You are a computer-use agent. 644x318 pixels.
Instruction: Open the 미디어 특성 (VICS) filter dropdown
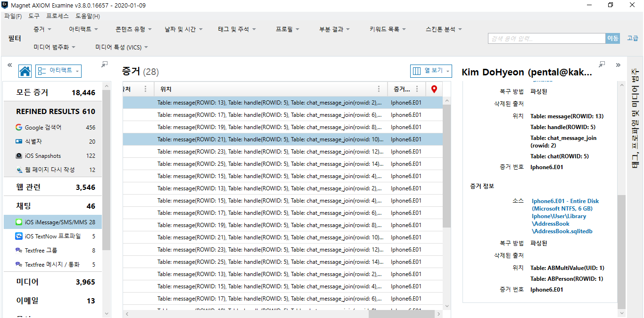[122, 47]
